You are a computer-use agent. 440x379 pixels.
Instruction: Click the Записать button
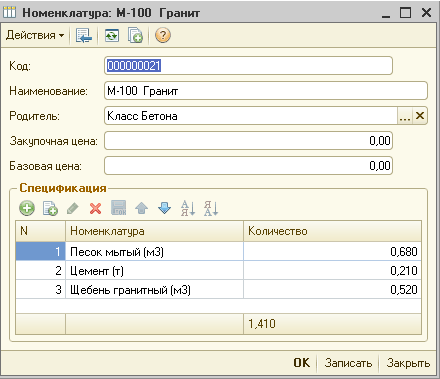point(348,363)
